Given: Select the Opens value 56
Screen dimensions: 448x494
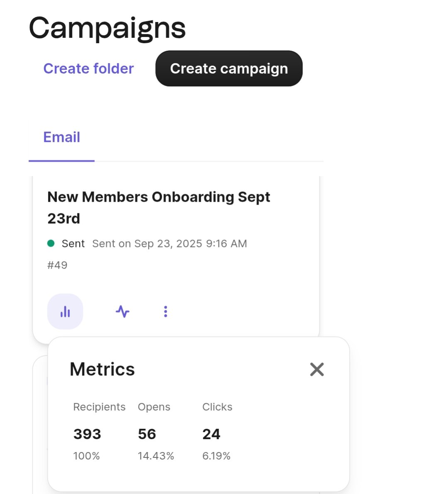Looking at the screenshot, I should [x=147, y=434].
